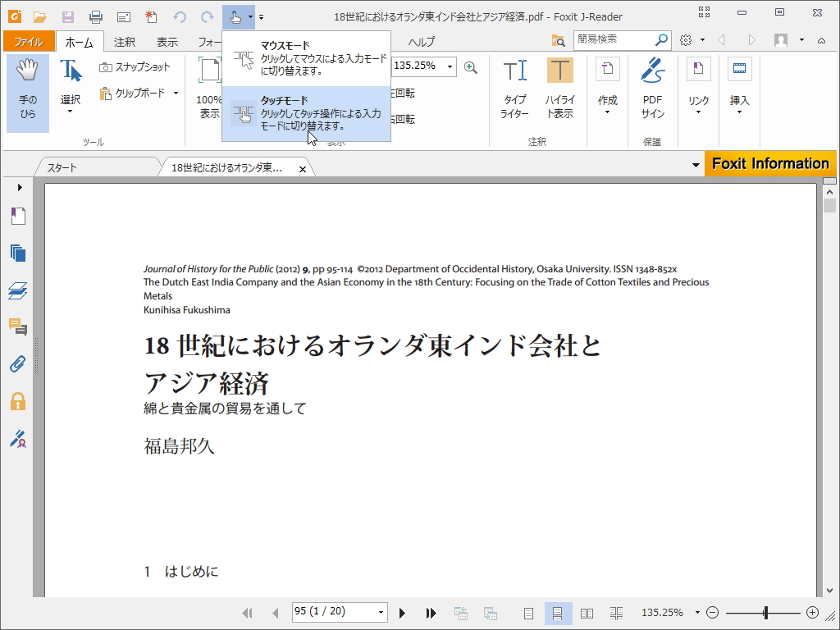Toggle single page view in status bar
Image resolution: width=840 pixels, height=630 pixels.
(x=529, y=612)
